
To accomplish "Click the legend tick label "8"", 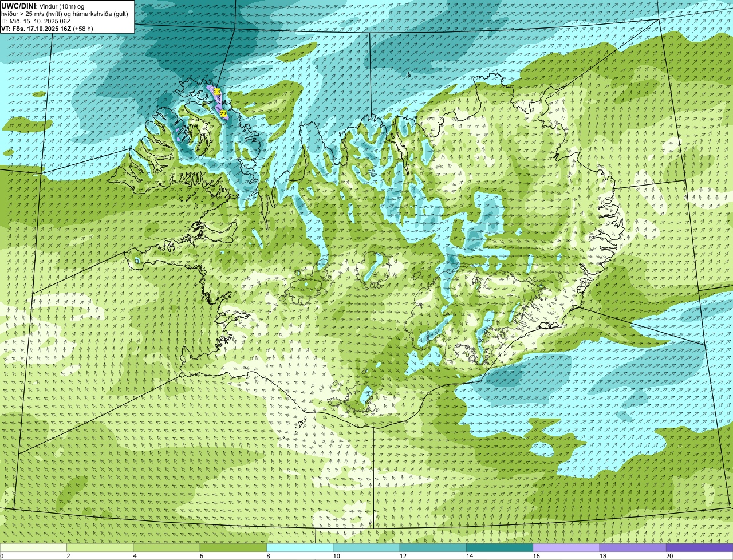I will pos(267,556).
